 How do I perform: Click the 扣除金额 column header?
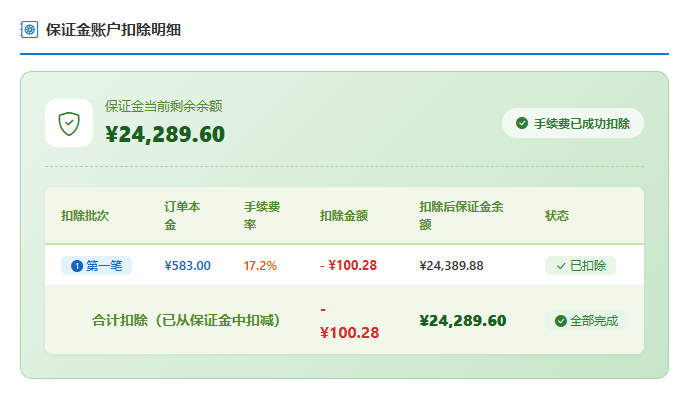344,216
